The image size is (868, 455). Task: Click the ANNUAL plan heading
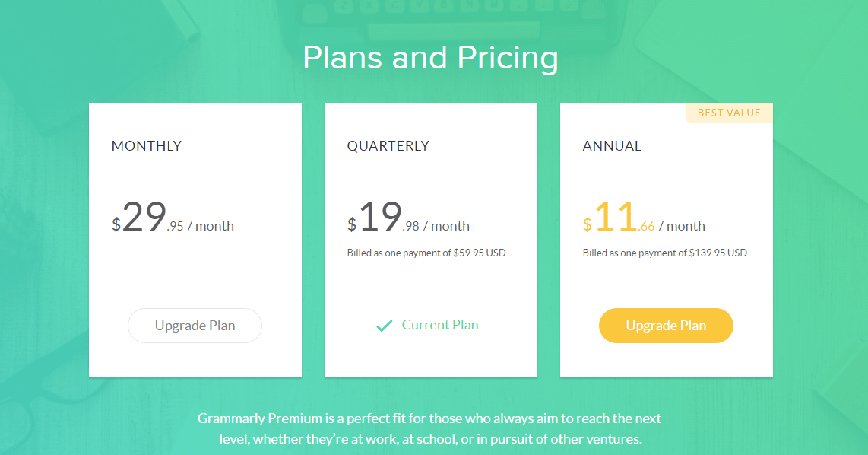pos(612,146)
